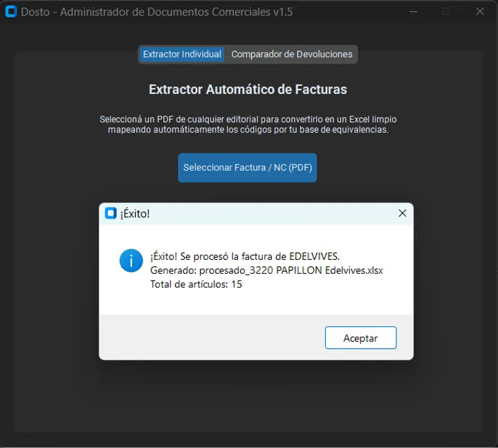Close the ¡Éxito! dialog with its X

click(x=403, y=214)
